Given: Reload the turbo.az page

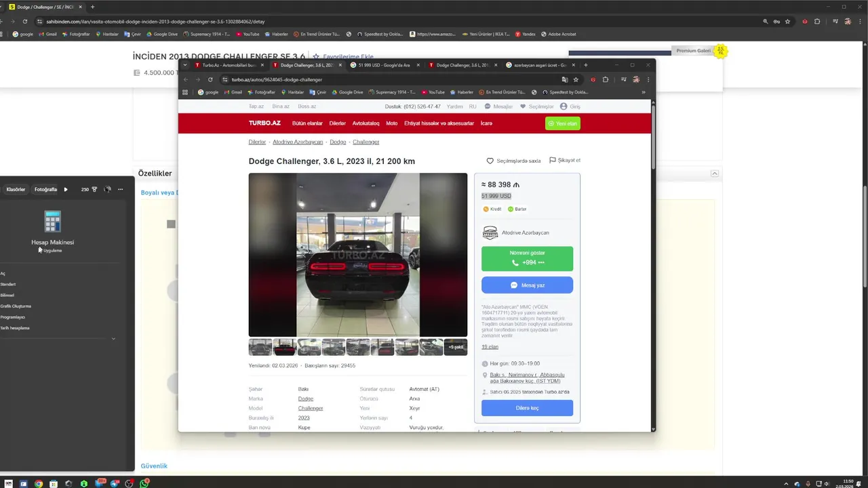Looking at the screenshot, I should pyautogui.click(x=210, y=79).
